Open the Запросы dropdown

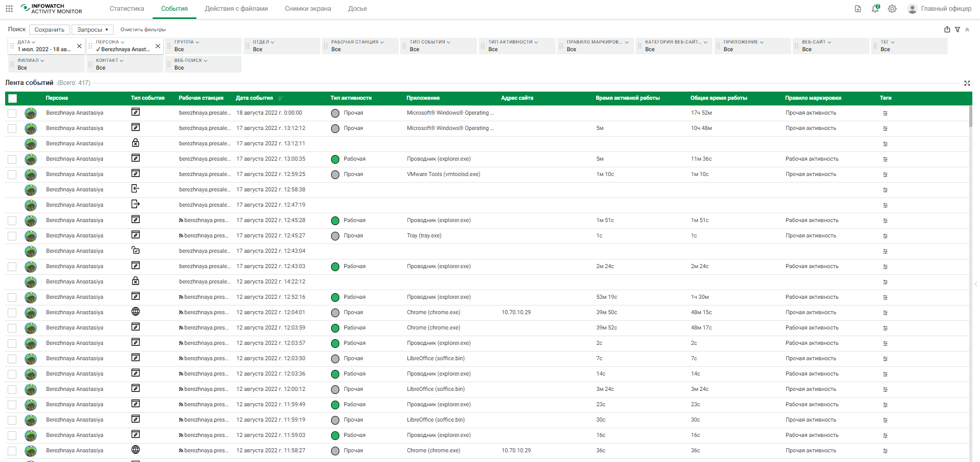coord(93,30)
